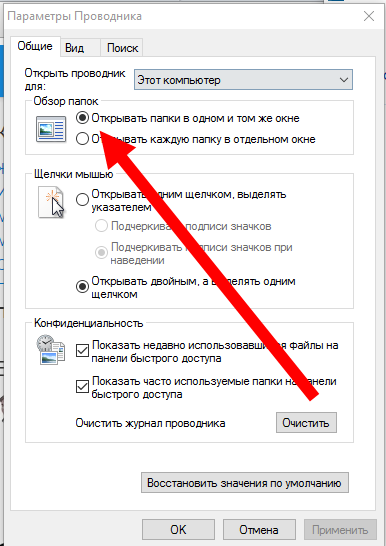Viewport: 386px width, 546px height.
Task: Click Восстановить значения по умолчанию
Action: 245,483
